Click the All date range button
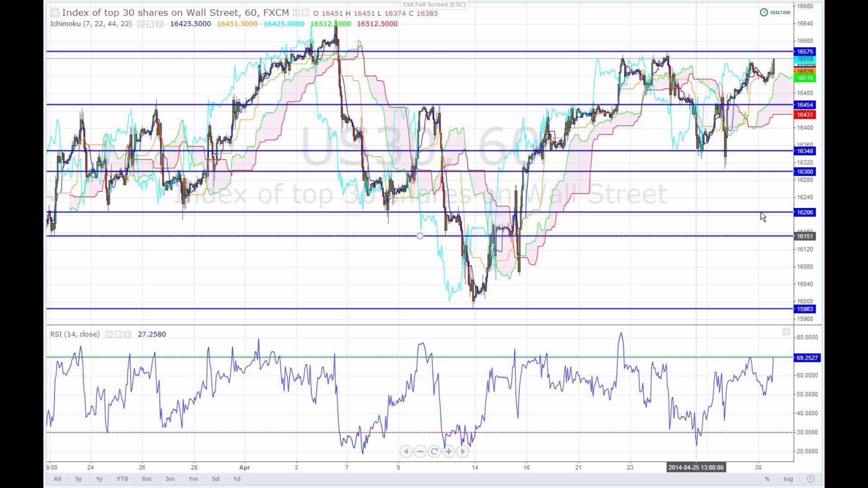 (x=57, y=479)
